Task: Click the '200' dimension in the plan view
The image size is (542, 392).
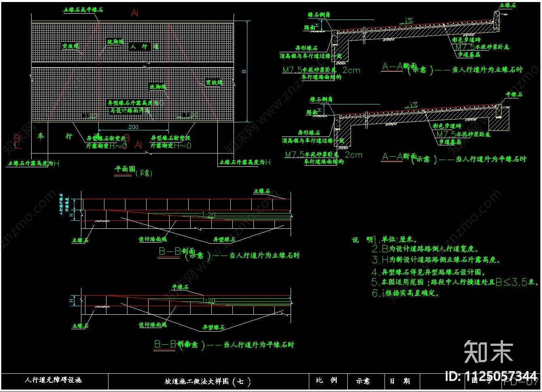Action: (133, 127)
